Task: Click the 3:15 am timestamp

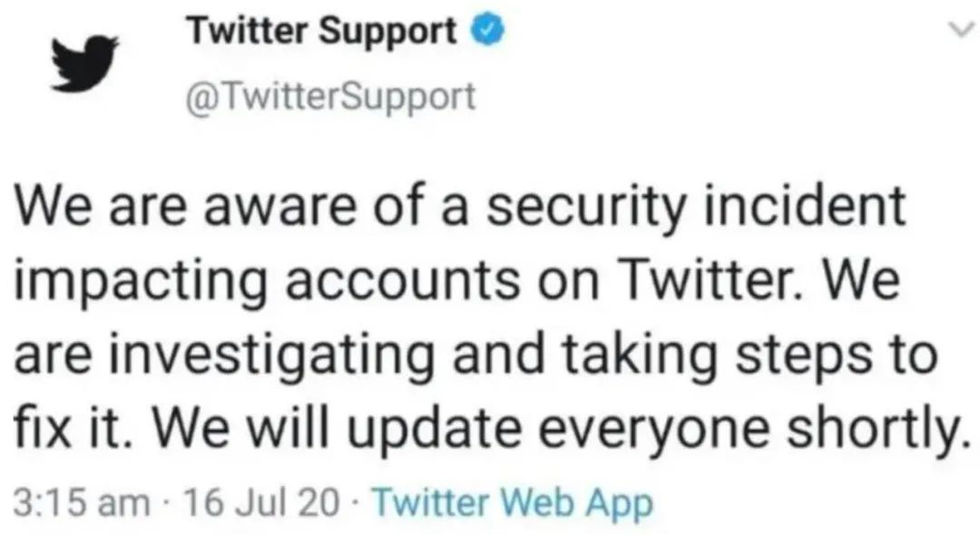Action: [82, 503]
